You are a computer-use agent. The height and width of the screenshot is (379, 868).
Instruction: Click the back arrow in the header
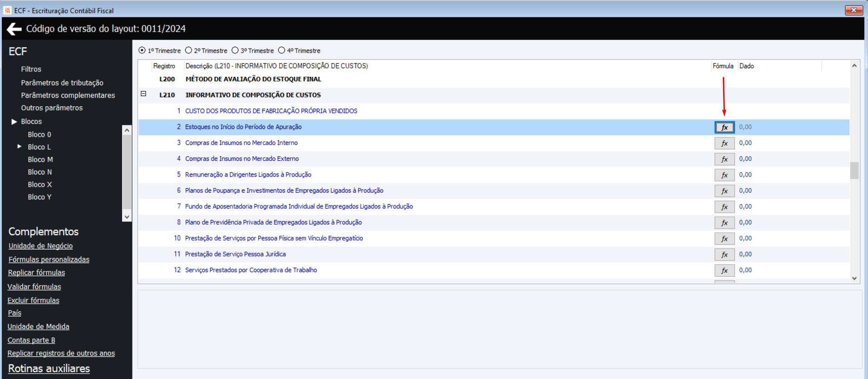coord(14,29)
